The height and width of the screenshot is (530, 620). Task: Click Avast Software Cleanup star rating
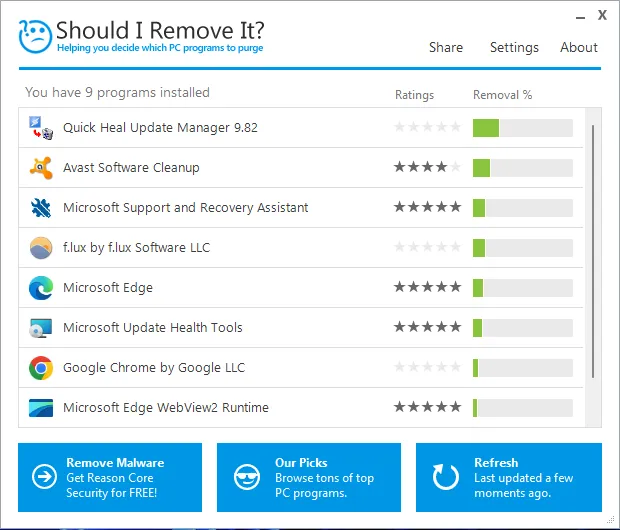[x=427, y=167]
